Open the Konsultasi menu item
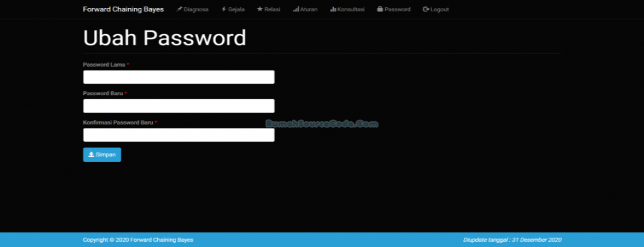The image size is (644, 247). [347, 9]
